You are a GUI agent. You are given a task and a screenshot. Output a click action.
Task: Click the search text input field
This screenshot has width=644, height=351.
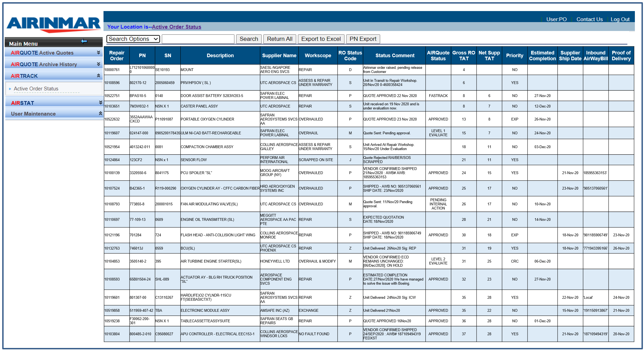[x=198, y=39]
